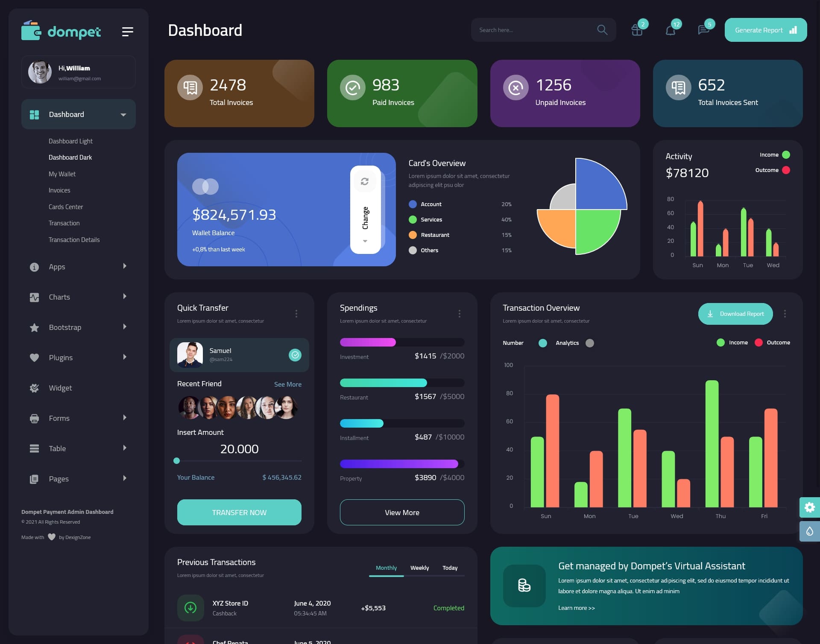Click the Generate Report button

765,29
